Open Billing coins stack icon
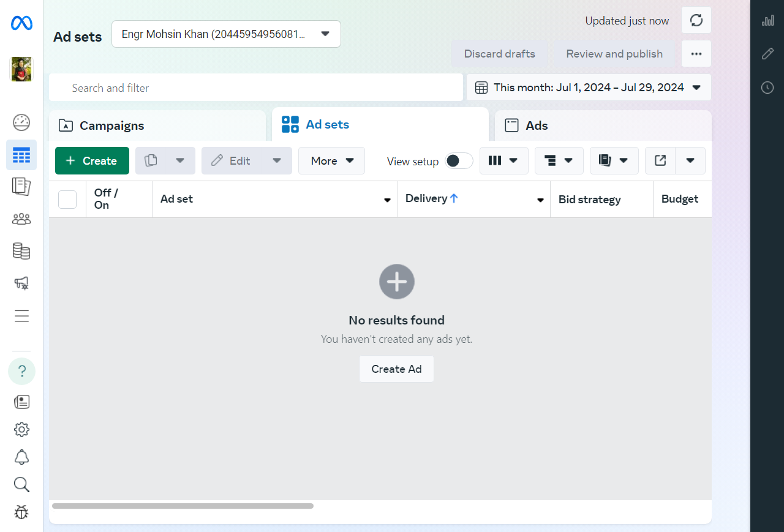The image size is (784, 532). [x=21, y=251]
